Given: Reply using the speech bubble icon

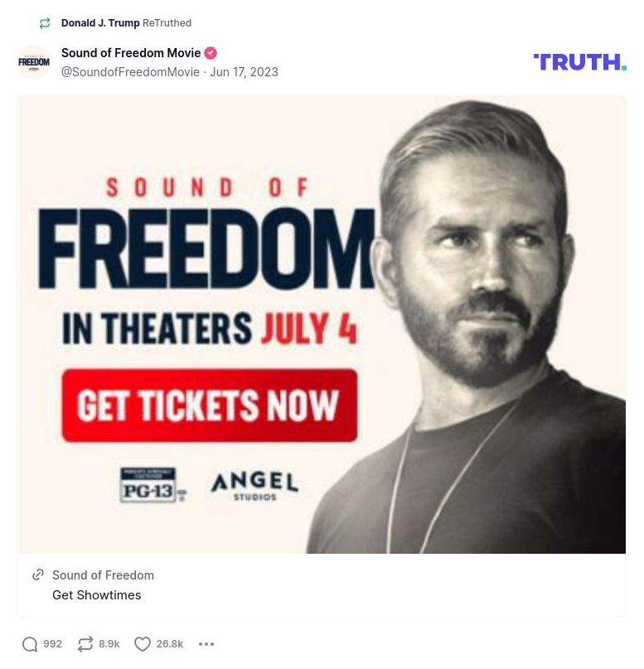Looking at the screenshot, I should 31,644.
